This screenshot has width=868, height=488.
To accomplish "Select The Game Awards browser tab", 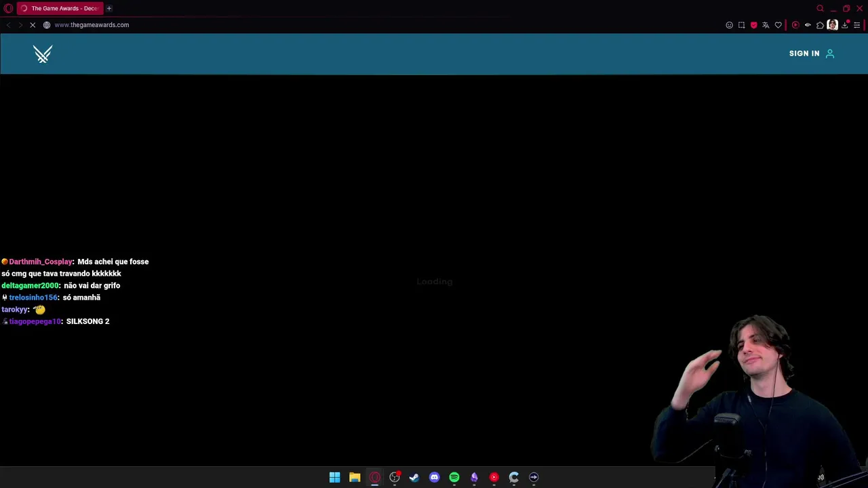I will point(60,8).
